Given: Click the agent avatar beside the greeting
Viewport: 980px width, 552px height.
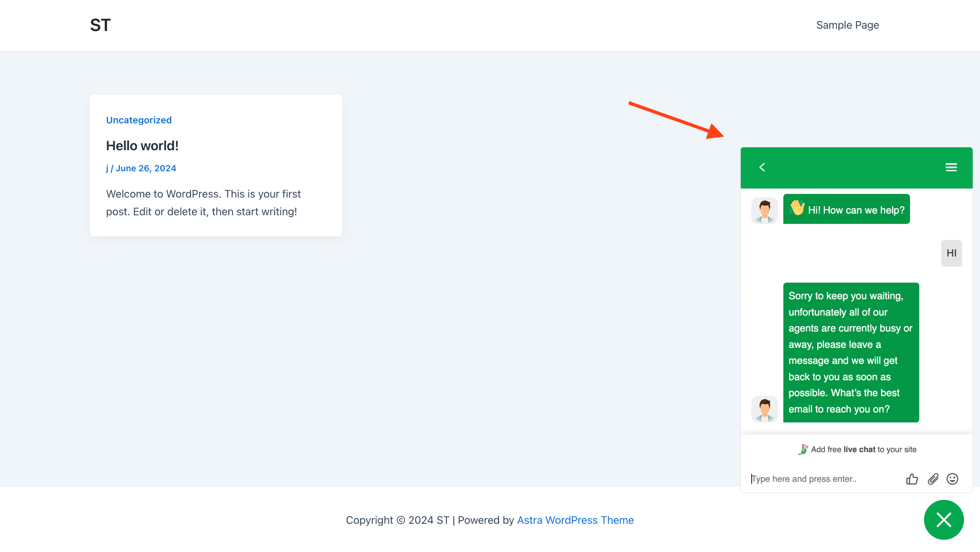Looking at the screenshot, I should point(765,210).
